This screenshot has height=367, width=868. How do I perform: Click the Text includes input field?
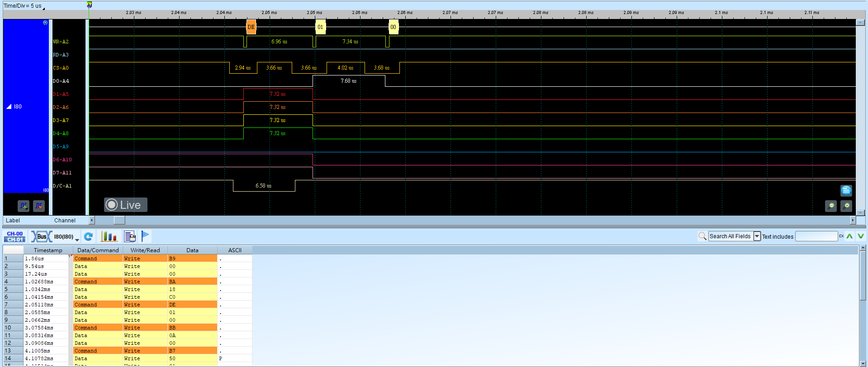816,236
